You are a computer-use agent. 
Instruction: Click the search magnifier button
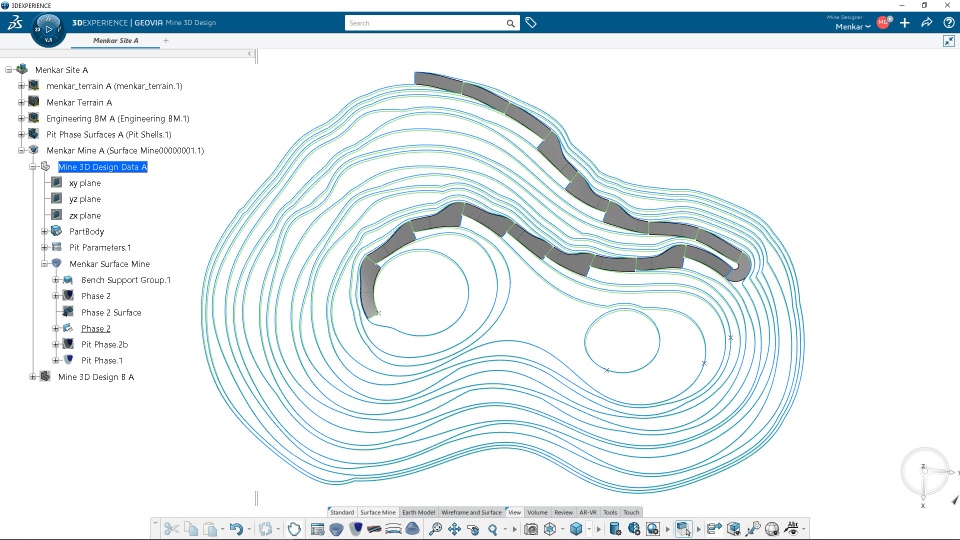[511, 23]
